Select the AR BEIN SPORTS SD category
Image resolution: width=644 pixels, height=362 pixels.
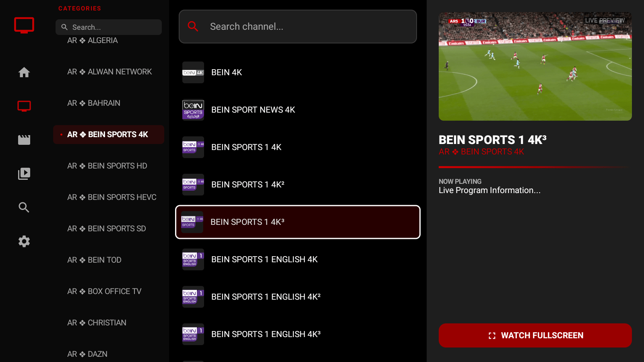click(x=109, y=228)
